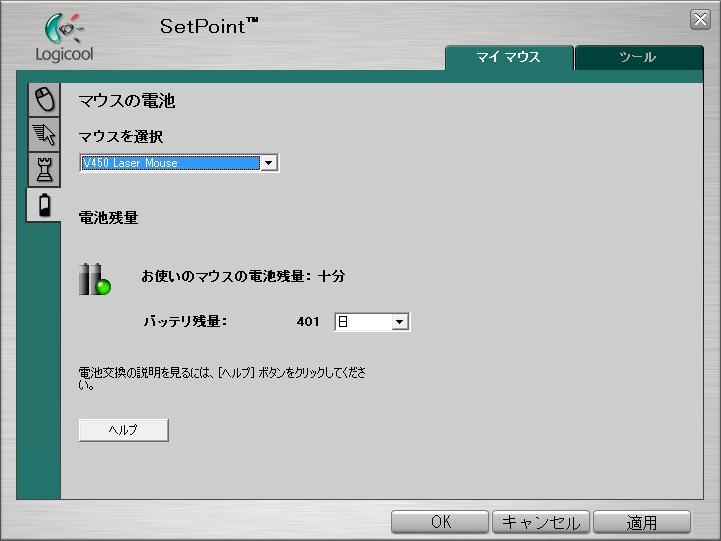Switch to the ツール tab
The image size is (721, 541).
[x=639, y=57]
